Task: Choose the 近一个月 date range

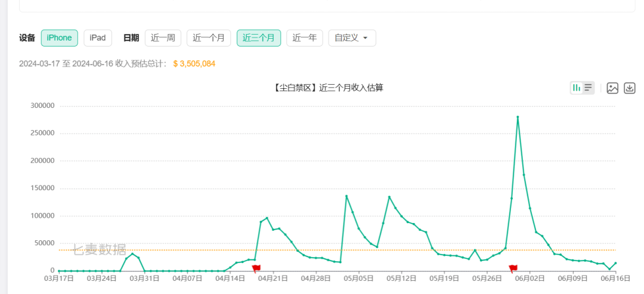Action: click(x=209, y=38)
